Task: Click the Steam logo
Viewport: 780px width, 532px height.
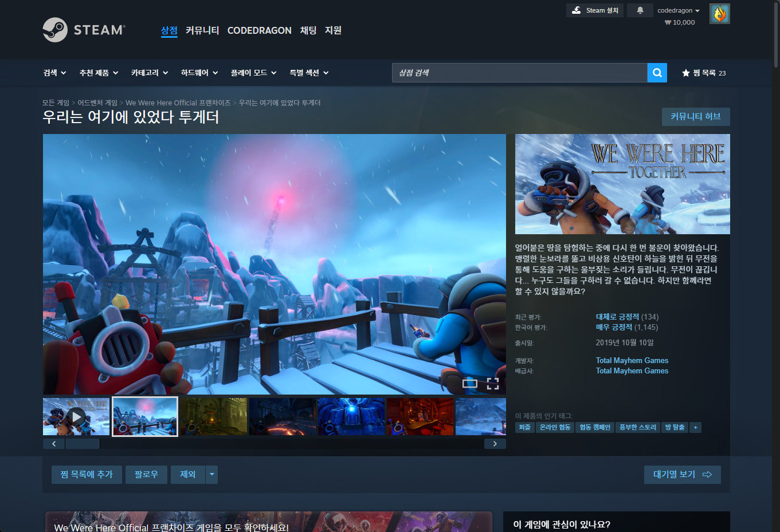Action: (84, 30)
